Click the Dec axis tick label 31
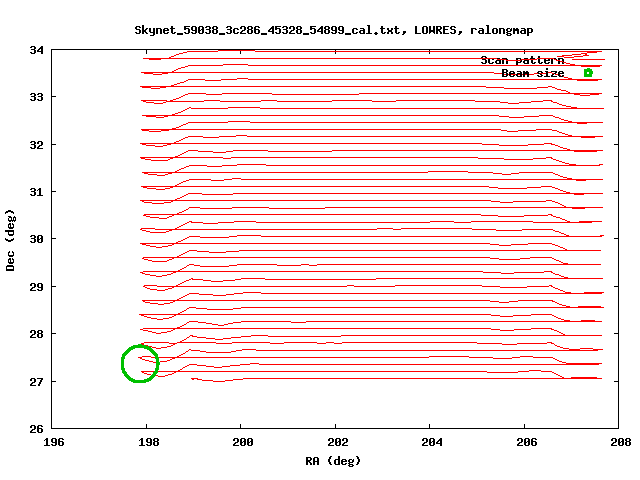 coord(36,192)
